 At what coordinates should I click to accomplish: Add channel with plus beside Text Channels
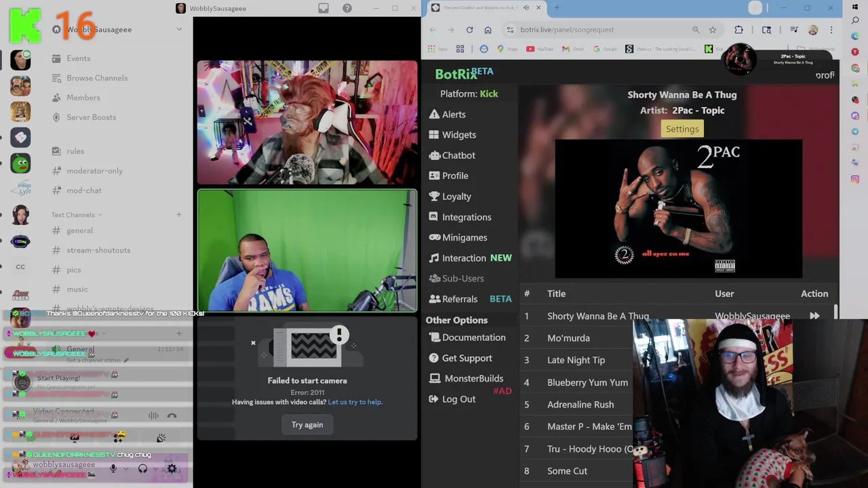(179, 215)
